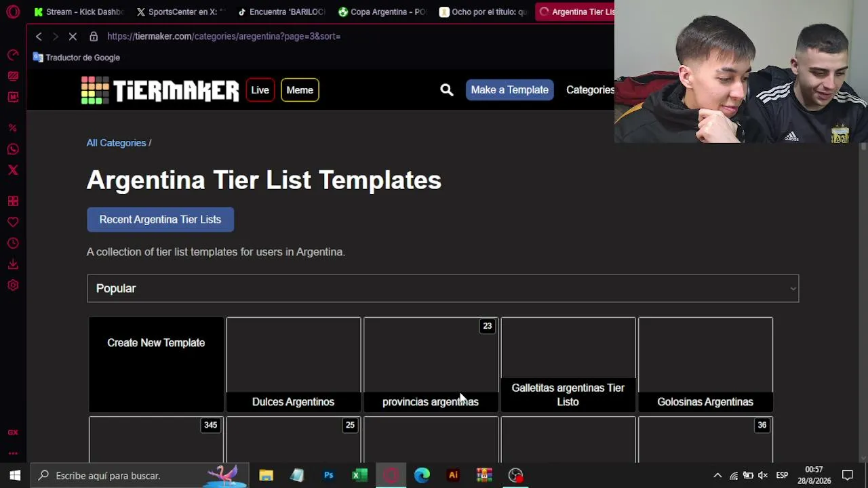Open the Twitch-style panel icon in sidebar

click(13, 76)
